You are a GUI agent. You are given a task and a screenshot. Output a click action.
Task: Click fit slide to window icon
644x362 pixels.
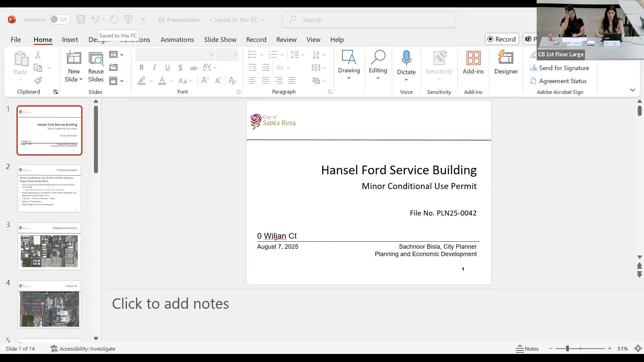tap(638, 349)
